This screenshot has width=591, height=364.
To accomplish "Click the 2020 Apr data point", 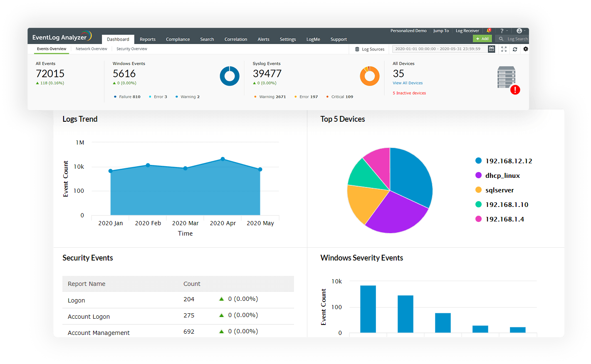I will pos(223,159).
